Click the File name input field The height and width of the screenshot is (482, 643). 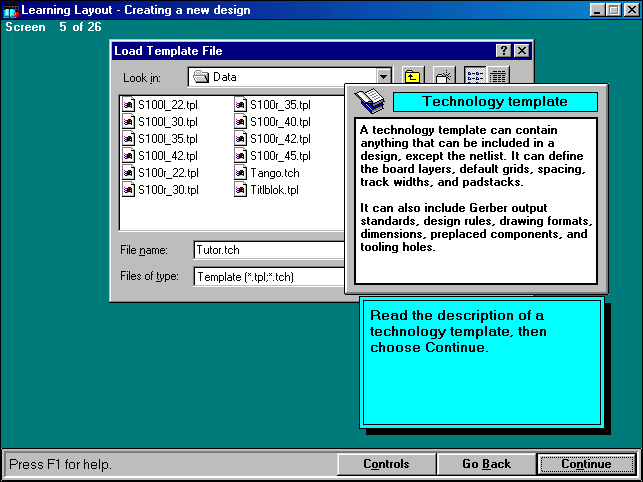coord(268,251)
